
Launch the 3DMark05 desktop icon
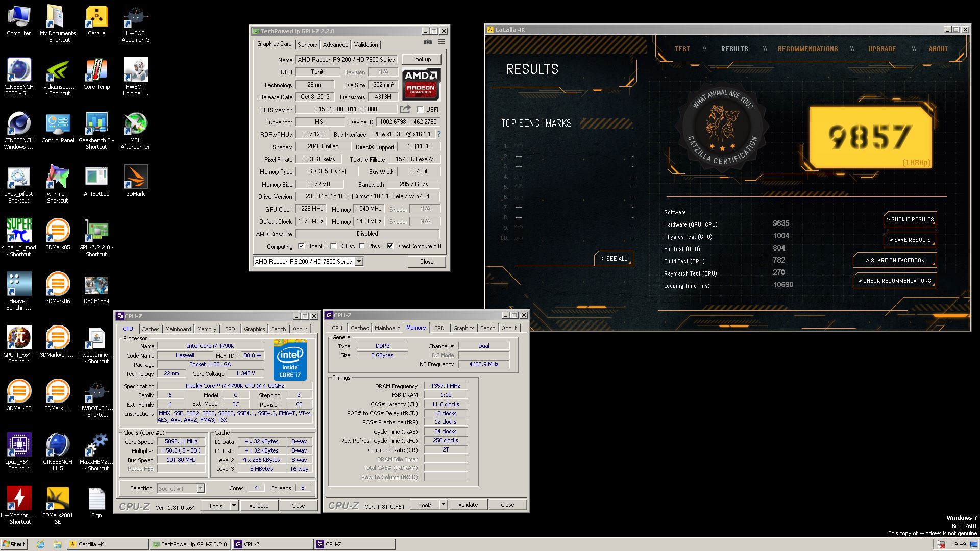[58, 235]
